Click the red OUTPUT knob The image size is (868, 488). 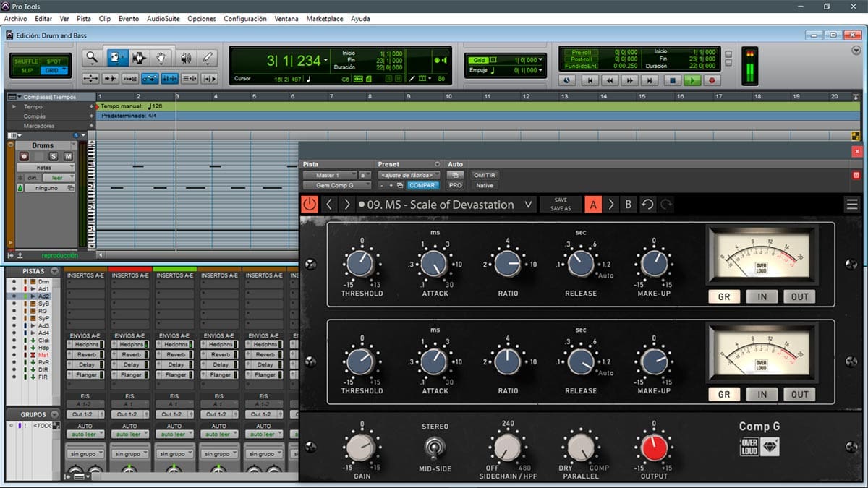(x=654, y=448)
